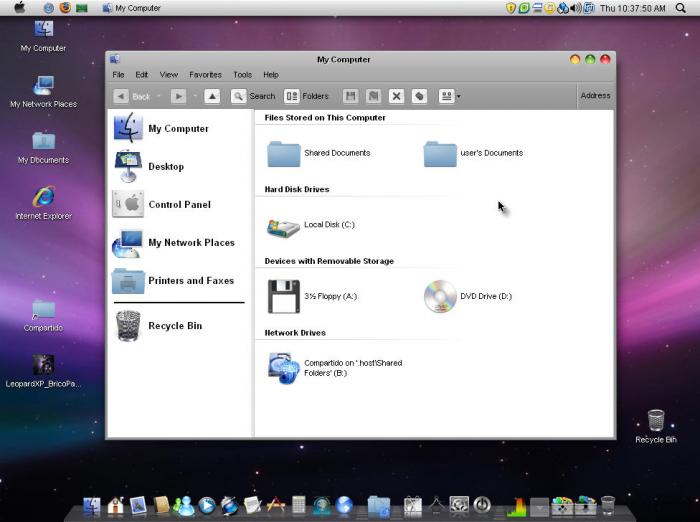Click the Devices with Removable Storage header

point(329,261)
